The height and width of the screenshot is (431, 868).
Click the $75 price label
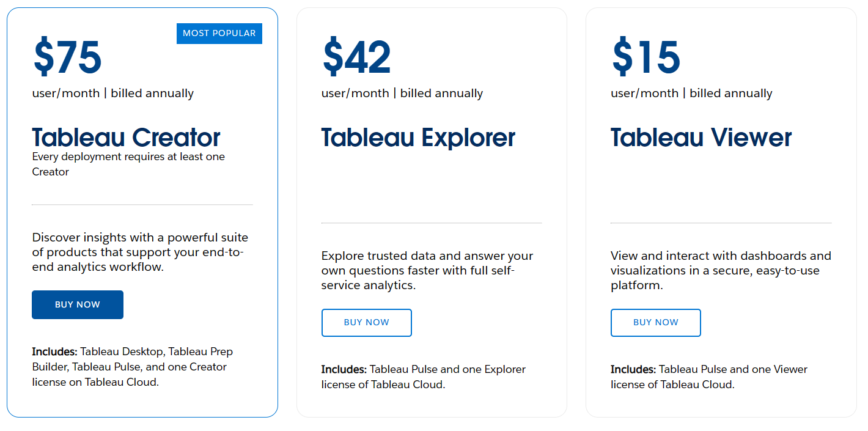click(67, 58)
